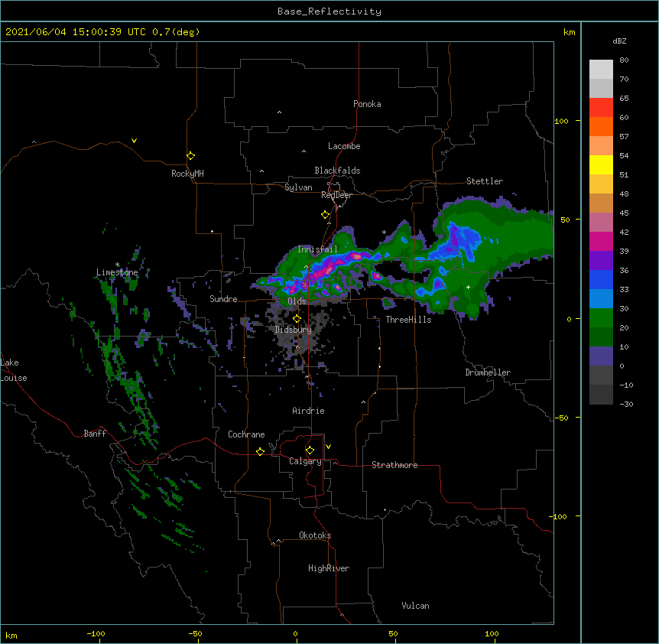
Task: Select the HighRiver label
Action: [x=329, y=568]
